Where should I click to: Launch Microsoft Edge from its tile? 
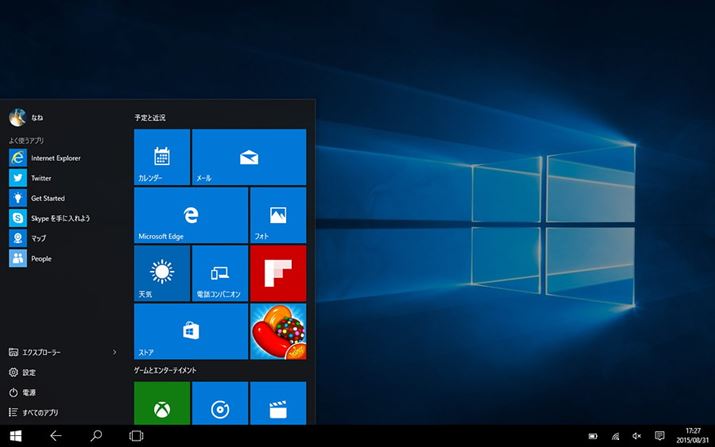(x=190, y=215)
